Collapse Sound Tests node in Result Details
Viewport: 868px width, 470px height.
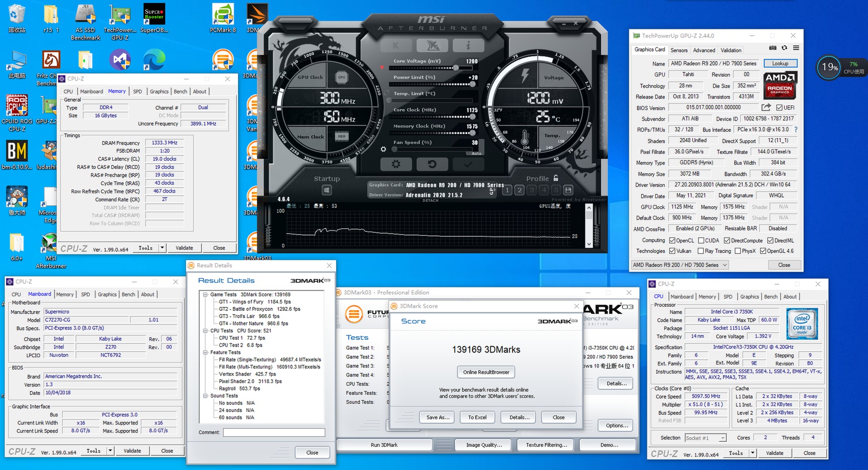click(x=205, y=395)
